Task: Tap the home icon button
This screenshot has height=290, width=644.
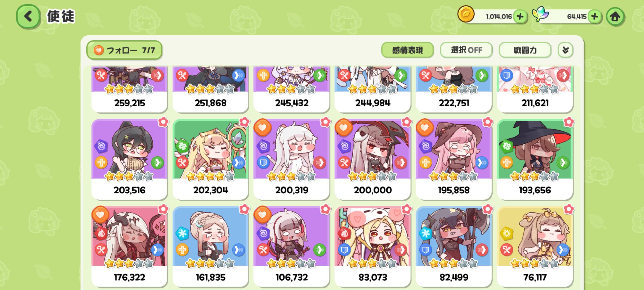Action: point(615,17)
